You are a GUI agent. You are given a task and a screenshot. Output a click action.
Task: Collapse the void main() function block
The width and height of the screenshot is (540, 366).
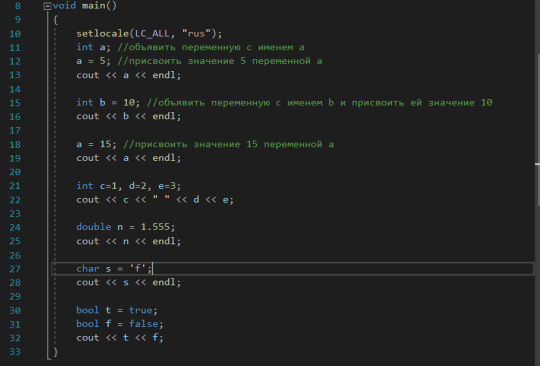[x=47, y=6]
